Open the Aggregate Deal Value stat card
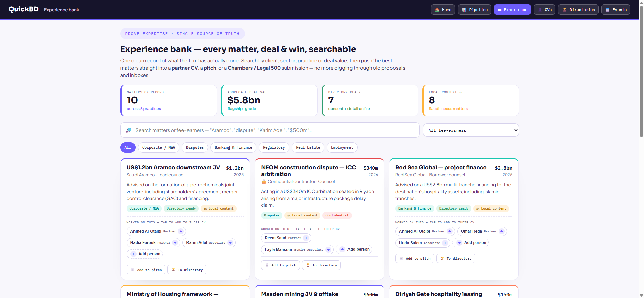This screenshot has width=644, height=298. (269, 101)
